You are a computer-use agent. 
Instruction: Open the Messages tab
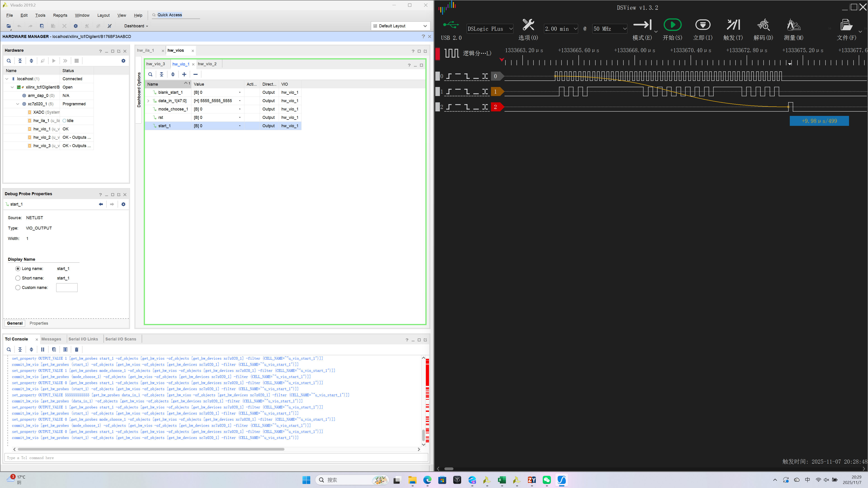click(51, 339)
